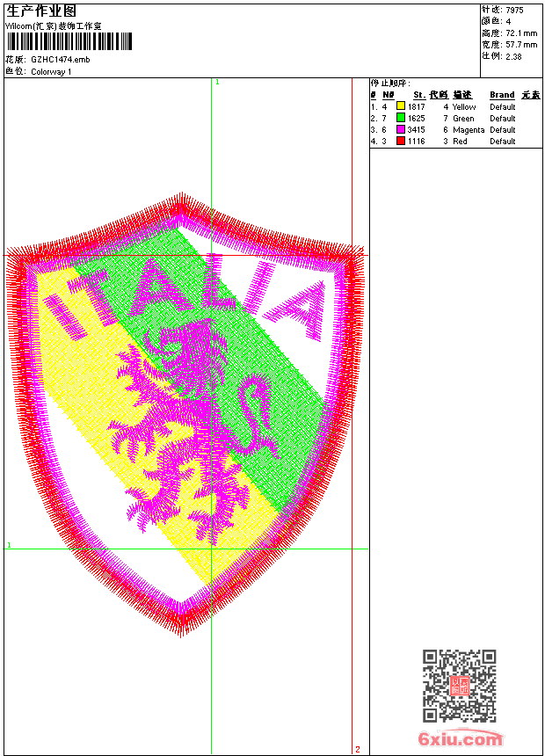Image resolution: width=545 pixels, height=756 pixels.
Task: Click the stitch count 3415 in the table
Action: coord(417,130)
